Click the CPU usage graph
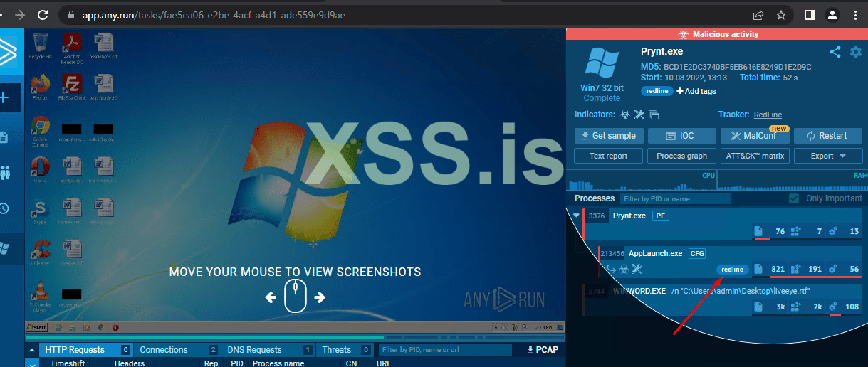Screen dimensions: 868x367 pyautogui.click(x=642, y=181)
